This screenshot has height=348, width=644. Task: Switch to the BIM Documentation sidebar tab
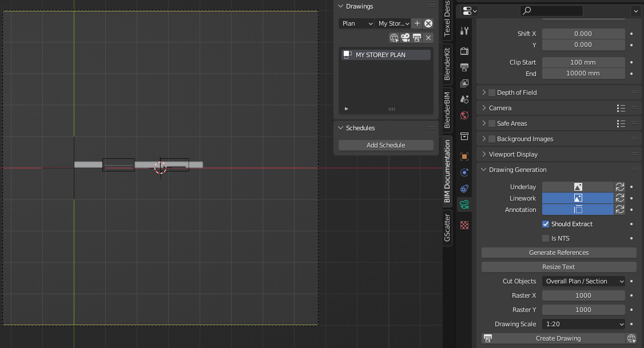pos(447,171)
